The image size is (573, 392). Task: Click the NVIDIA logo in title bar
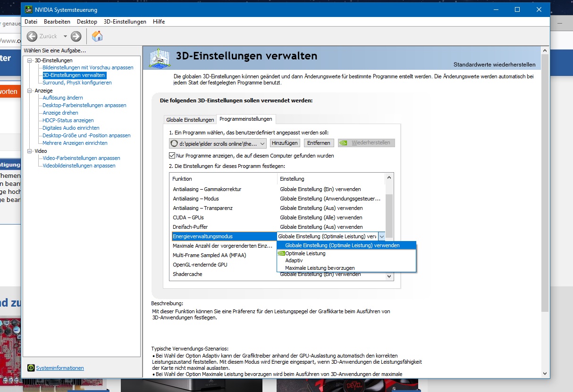pos(29,9)
